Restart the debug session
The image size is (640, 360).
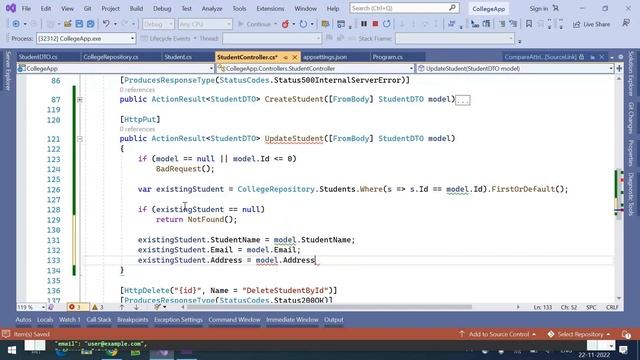[387, 24]
